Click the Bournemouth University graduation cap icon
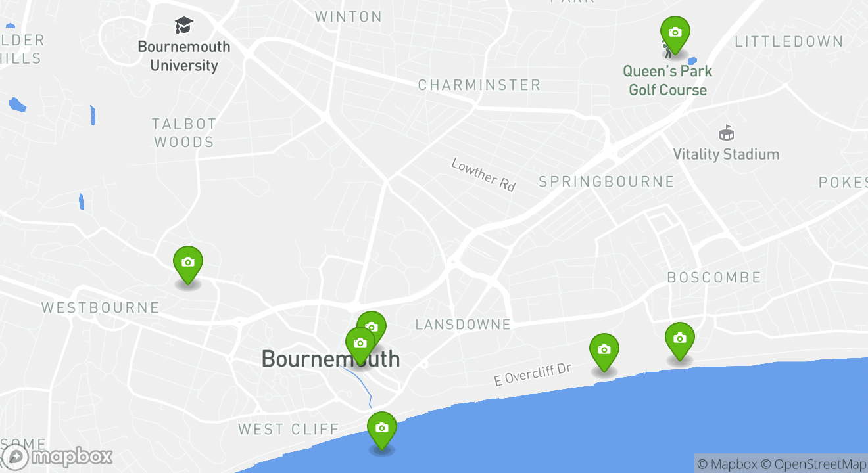This screenshot has width=868, height=473. (184, 26)
